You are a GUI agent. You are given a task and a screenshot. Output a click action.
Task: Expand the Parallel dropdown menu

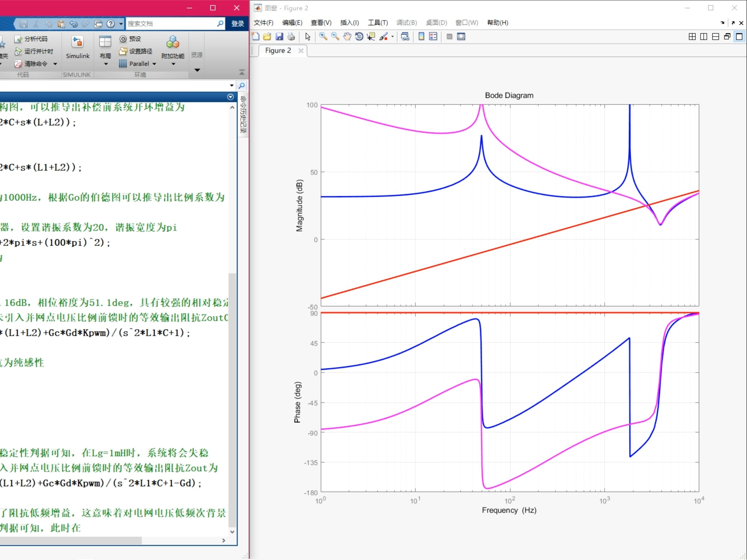point(154,64)
